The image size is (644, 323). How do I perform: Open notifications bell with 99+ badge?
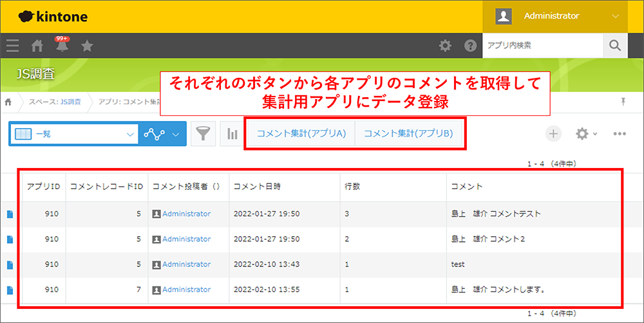coord(62,45)
